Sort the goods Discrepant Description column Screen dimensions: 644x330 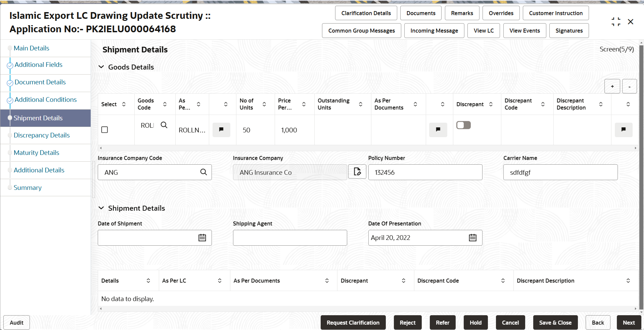(601, 104)
